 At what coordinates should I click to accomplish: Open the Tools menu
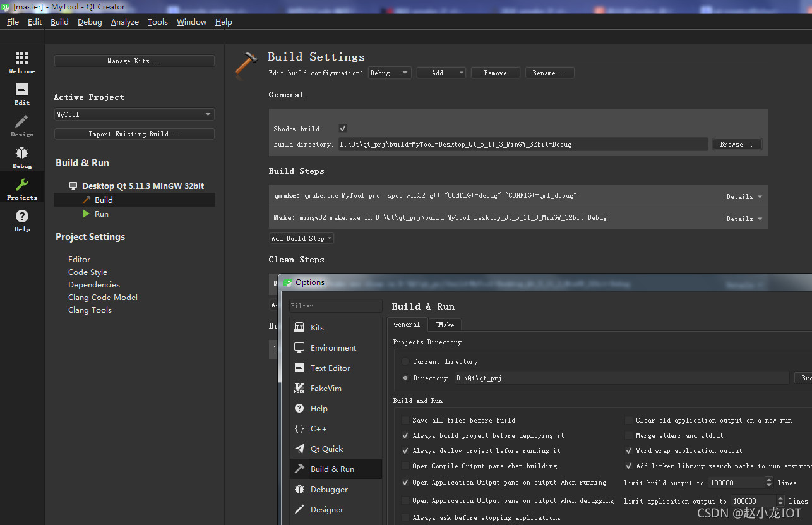(158, 21)
